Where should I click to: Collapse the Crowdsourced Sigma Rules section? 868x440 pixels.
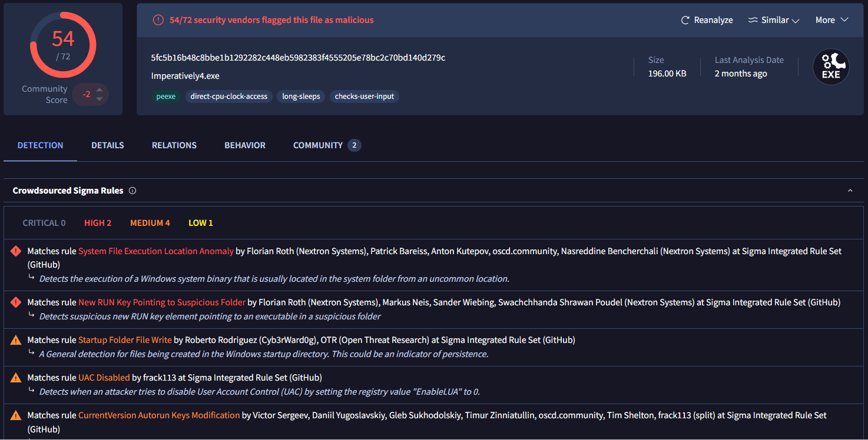click(850, 191)
